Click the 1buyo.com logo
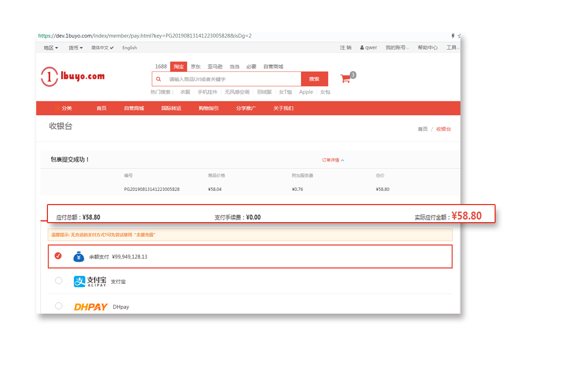Image resolution: width=588 pixels, height=390 pixels. (73, 77)
